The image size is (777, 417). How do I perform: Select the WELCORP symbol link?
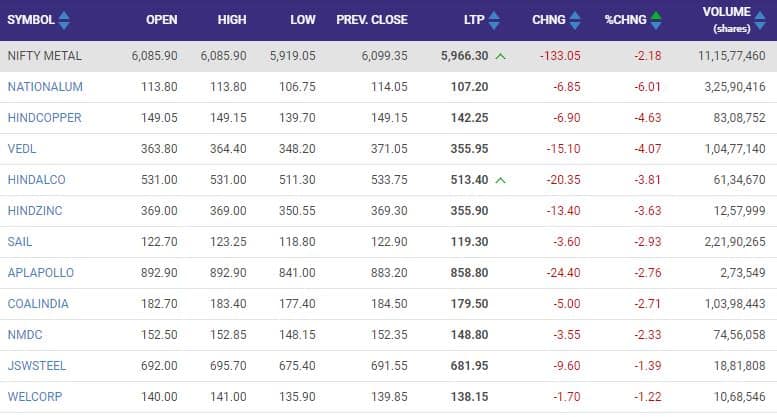pos(34,397)
